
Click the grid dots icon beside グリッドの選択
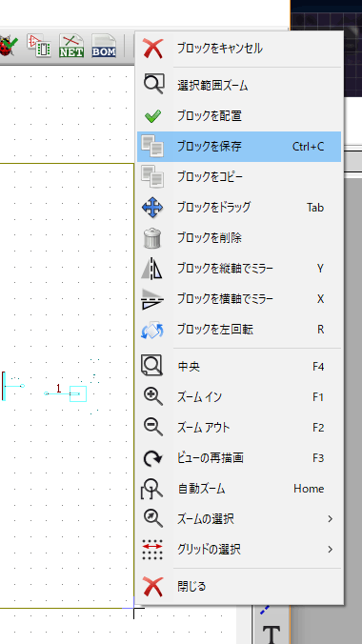coord(152,549)
